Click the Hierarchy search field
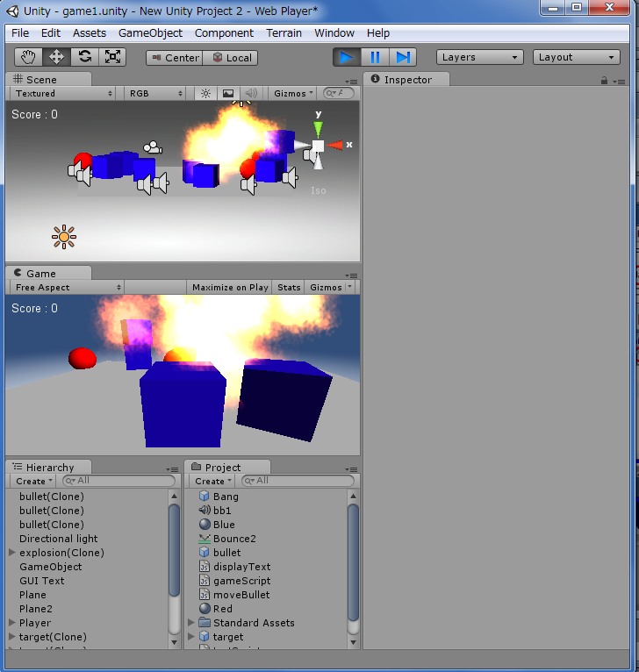The height and width of the screenshot is (672, 639). [x=118, y=481]
